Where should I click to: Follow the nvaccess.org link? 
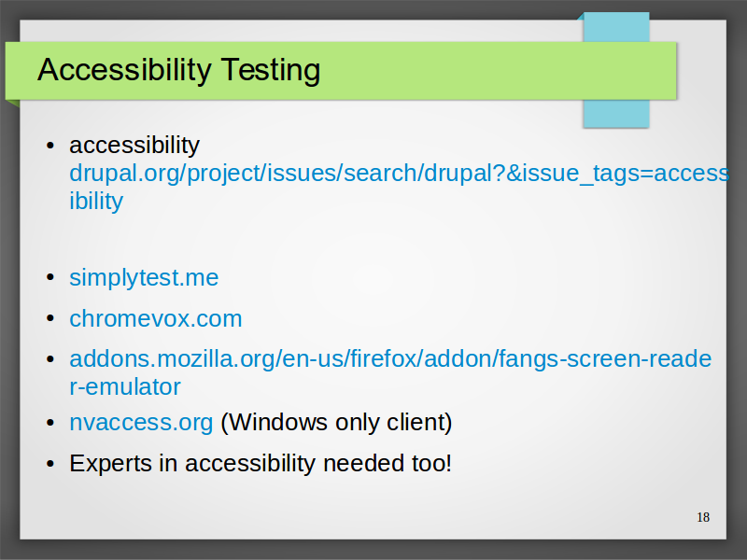pyautogui.click(x=141, y=423)
